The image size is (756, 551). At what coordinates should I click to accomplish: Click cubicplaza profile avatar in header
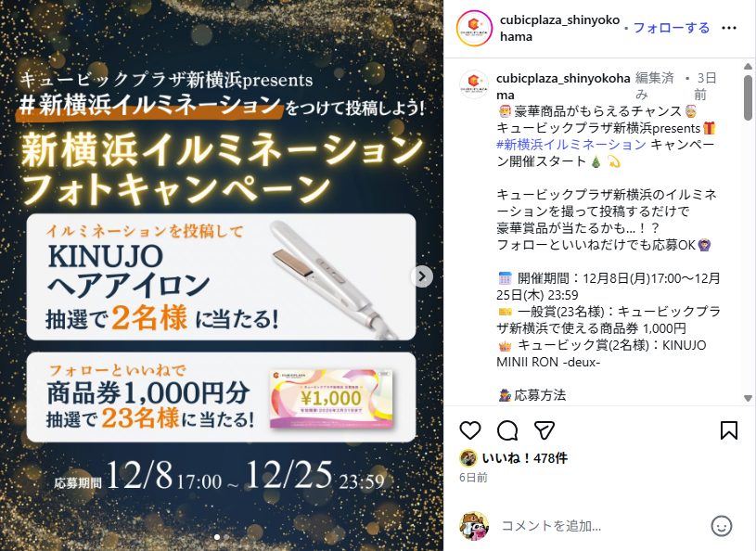pyautogui.click(x=474, y=29)
